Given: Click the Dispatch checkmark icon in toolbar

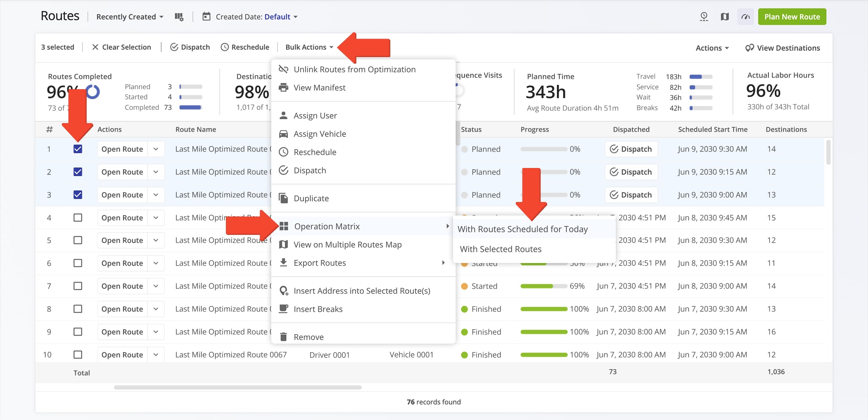Looking at the screenshot, I should [x=174, y=47].
